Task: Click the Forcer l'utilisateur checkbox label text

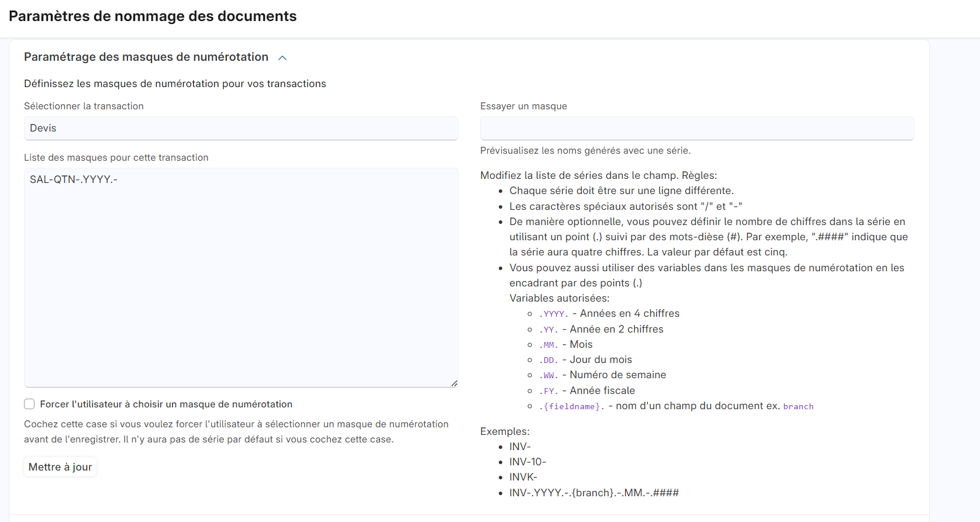Action: [x=166, y=404]
